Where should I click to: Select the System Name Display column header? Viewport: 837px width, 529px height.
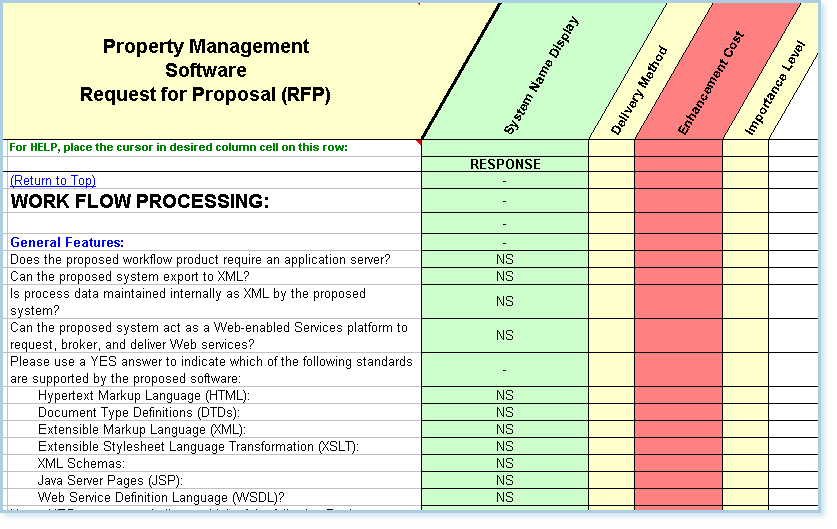pos(541,75)
